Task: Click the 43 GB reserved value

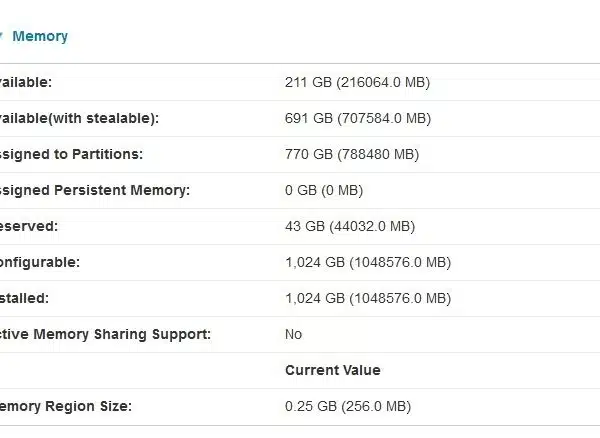Action: tap(350, 226)
